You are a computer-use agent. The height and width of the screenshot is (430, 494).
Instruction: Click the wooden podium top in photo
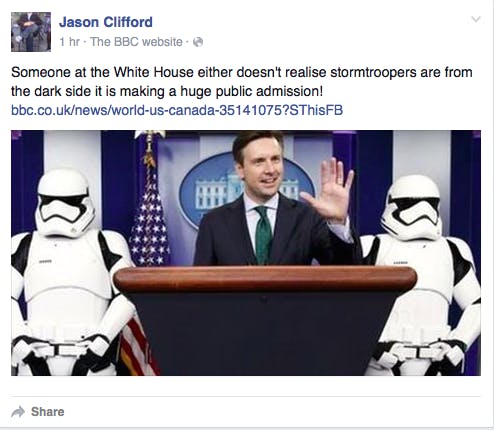265,279
